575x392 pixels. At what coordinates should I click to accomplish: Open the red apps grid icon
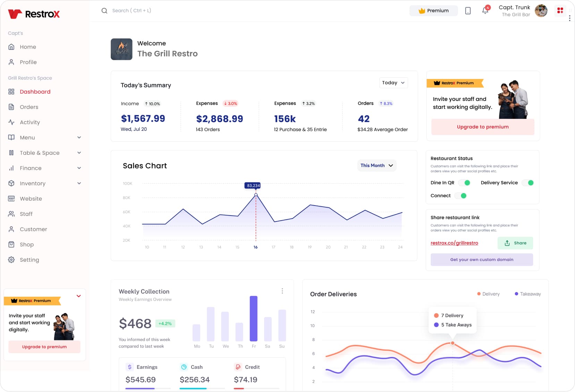click(560, 10)
